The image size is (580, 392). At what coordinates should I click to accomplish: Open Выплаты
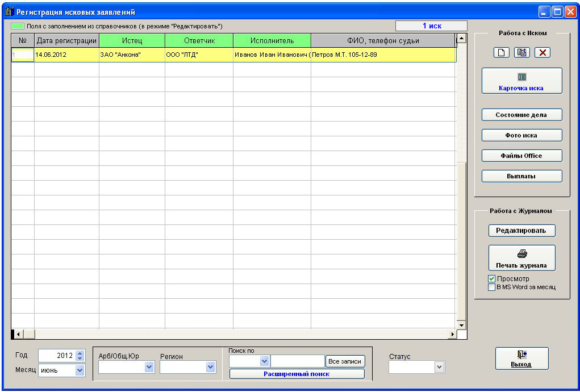point(521,176)
